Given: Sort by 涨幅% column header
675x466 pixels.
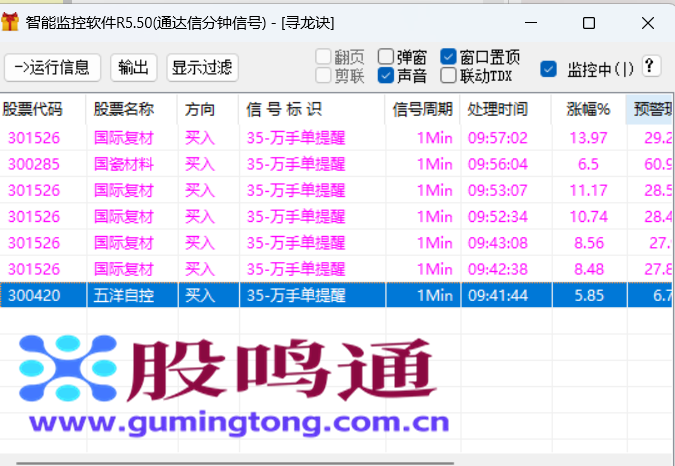Looking at the screenshot, I should 588,109.
